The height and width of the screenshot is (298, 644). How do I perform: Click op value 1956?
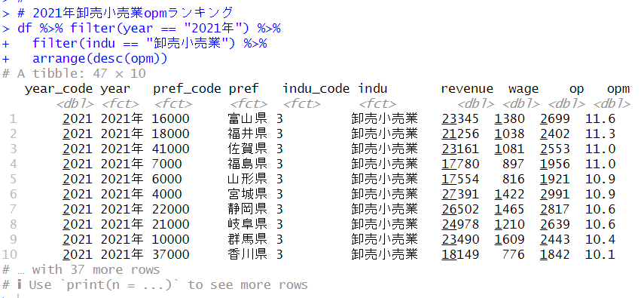point(555,164)
